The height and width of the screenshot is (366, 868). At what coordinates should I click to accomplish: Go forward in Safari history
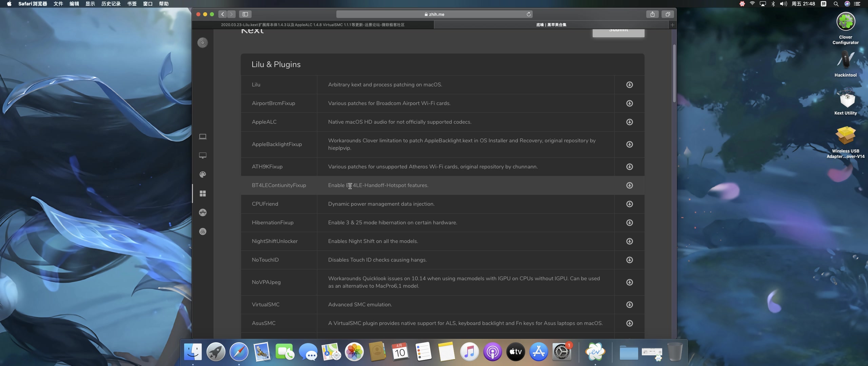(232, 14)
